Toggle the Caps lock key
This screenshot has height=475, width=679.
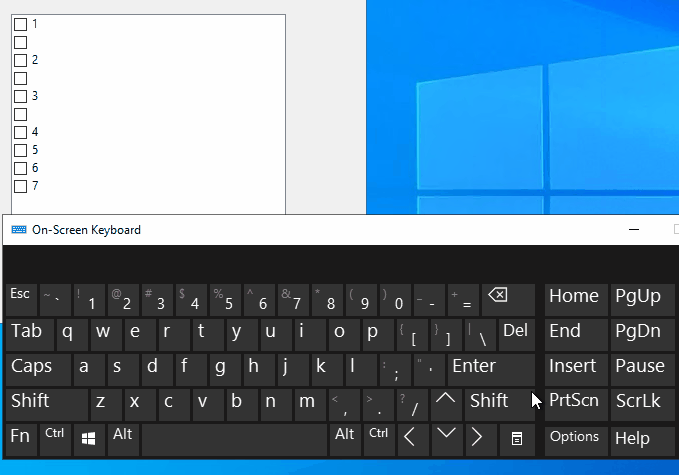(x=38, y=370)
